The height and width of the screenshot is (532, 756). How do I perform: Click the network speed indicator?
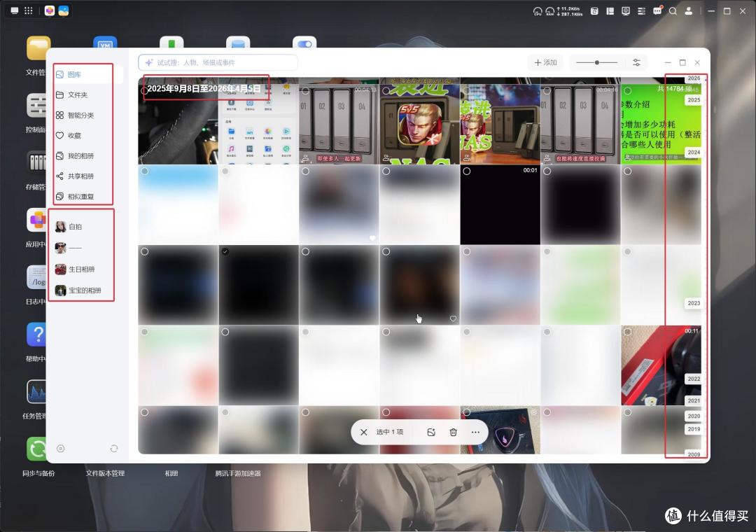click(569, 12)
